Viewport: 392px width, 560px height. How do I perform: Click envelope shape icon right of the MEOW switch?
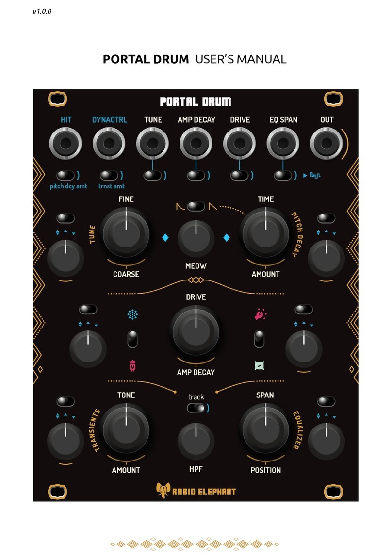[x=212, y=206]
